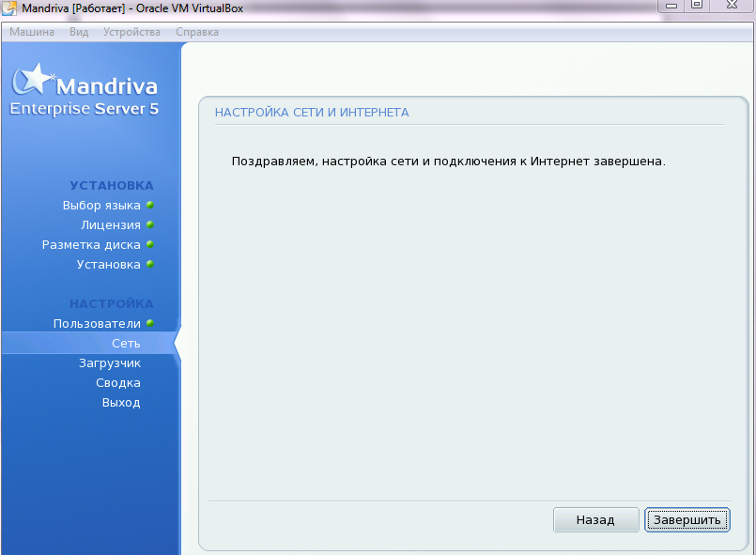The height and width of the screenshot is (555, 756).
Task: Click green dot beside Выбор языка
Action: coord(150,205)
